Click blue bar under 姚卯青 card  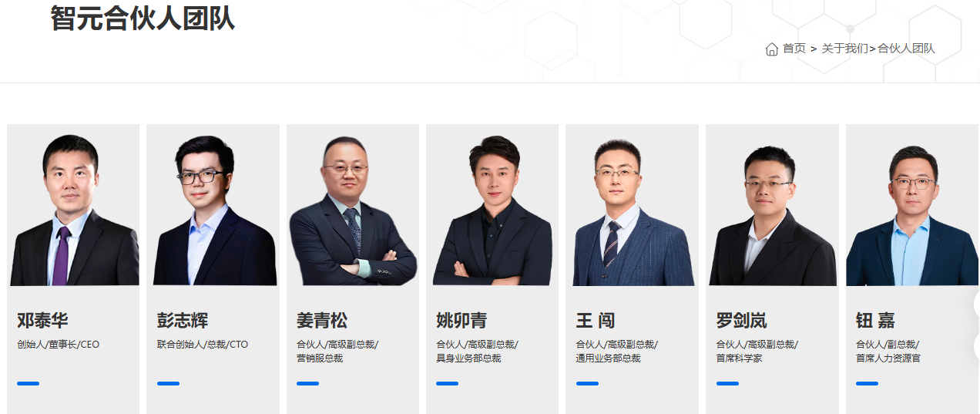[447, 383]
